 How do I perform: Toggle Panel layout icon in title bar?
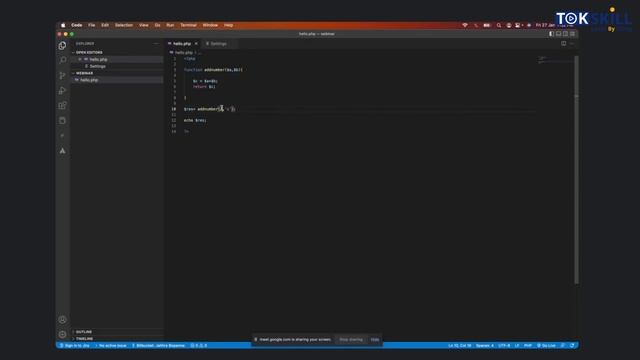coord(558,34)
